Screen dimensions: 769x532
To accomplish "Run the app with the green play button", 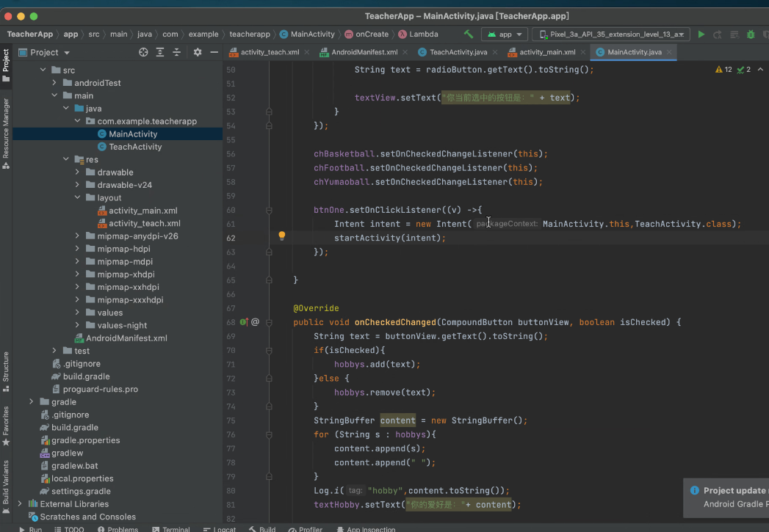I will click(x=701, y=34).
